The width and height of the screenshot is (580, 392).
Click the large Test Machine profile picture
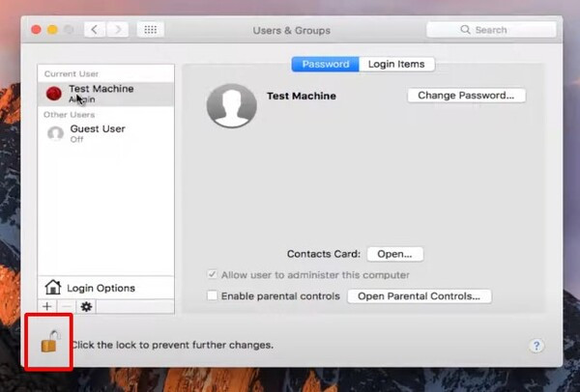[x=232, y=105]
